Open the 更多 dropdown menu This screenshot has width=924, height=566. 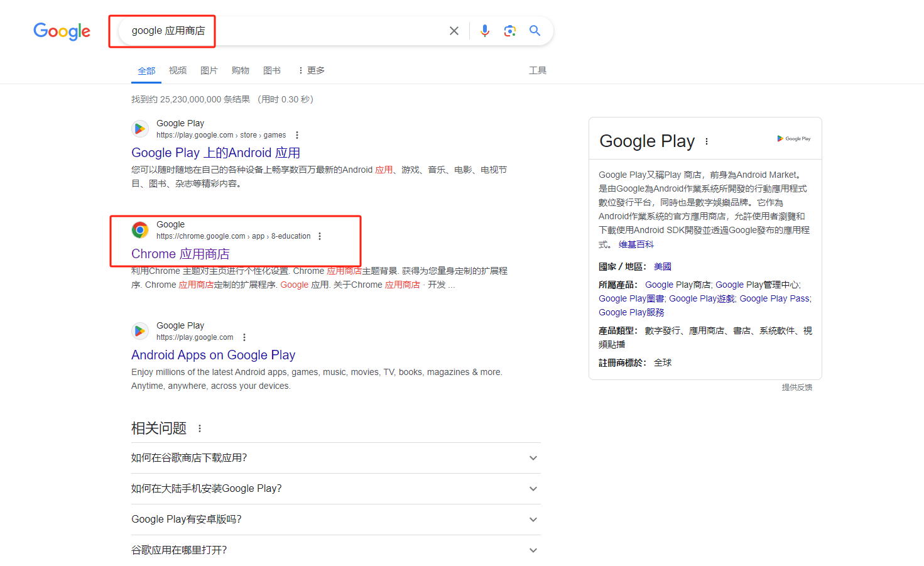tap(312, 70)
